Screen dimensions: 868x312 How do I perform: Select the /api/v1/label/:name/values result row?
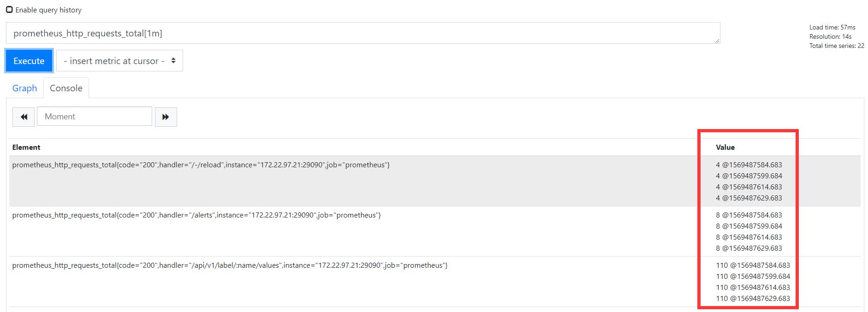230,265
